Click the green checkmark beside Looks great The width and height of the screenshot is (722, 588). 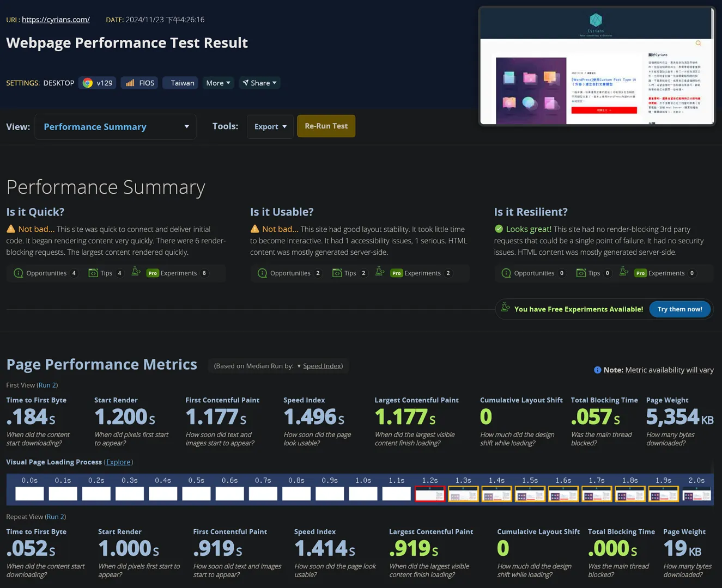point(499,229)
